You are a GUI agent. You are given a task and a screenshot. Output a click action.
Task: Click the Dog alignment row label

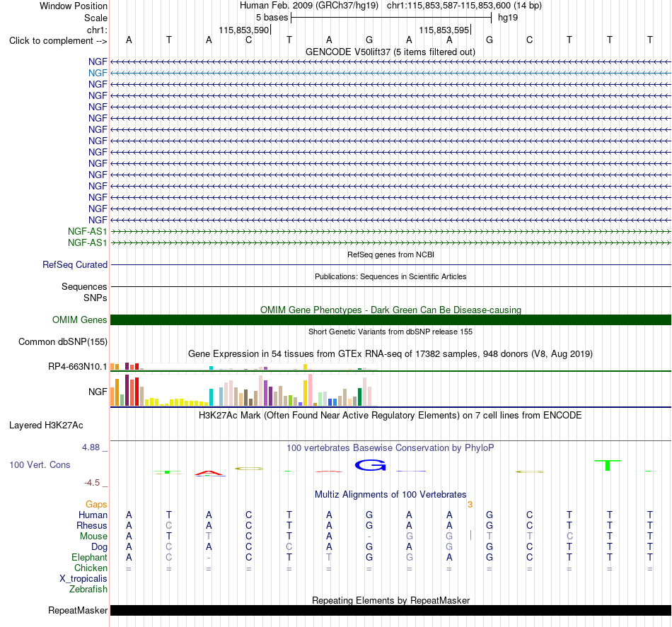pos(100,547)
